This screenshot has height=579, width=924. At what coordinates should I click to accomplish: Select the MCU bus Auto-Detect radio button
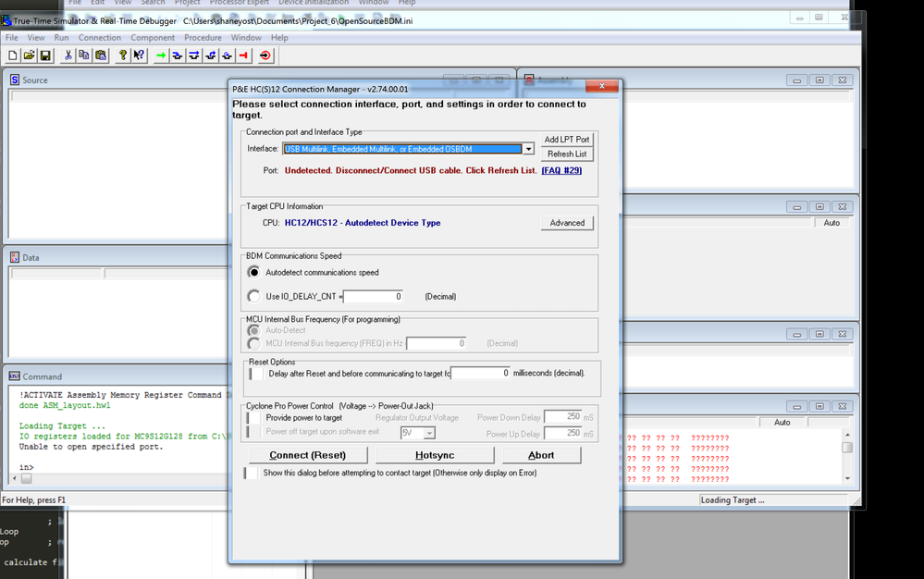tap(254, 330)
